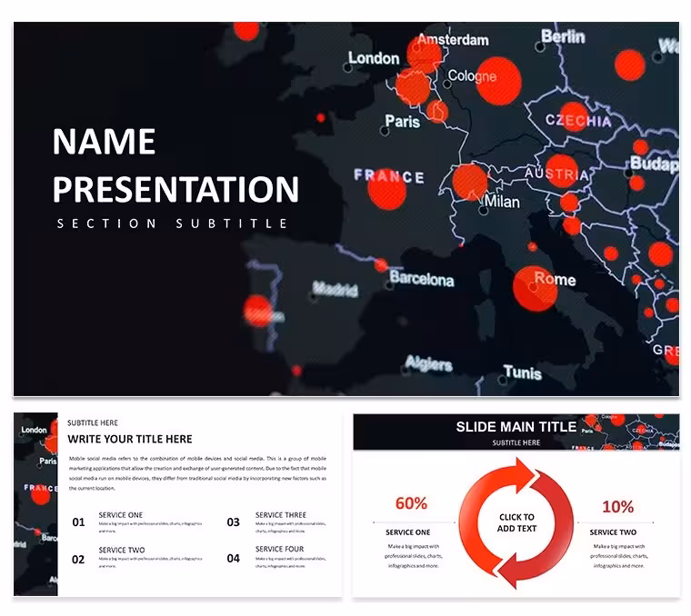Open the main title slide thumbnail
The height and width of the screenshot is (616, 691).
point(346,209)
